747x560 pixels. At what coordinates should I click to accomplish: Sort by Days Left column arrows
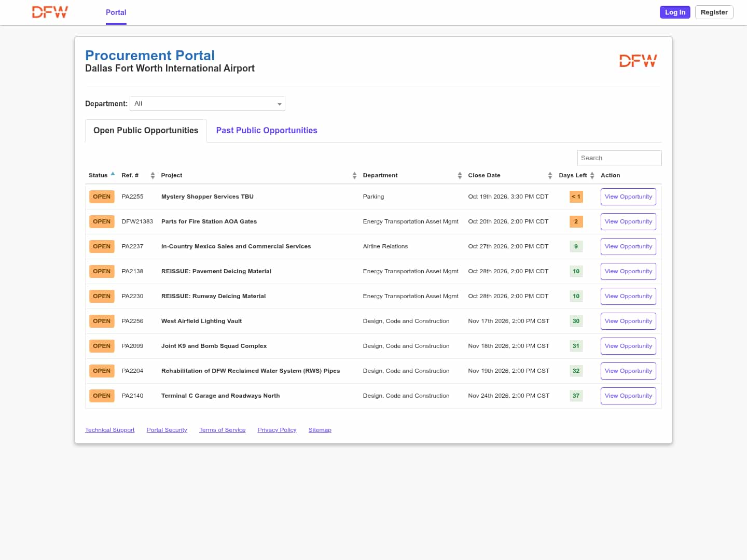point(592,176)
